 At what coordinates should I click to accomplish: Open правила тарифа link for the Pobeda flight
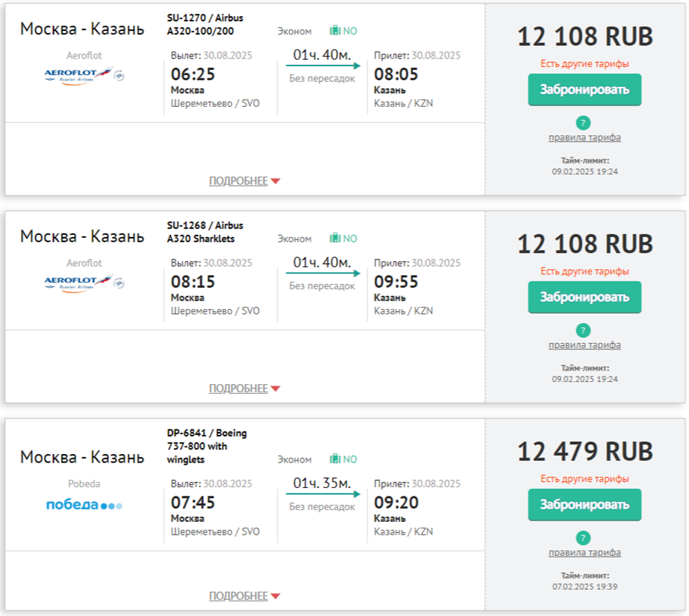click(584, 552)
